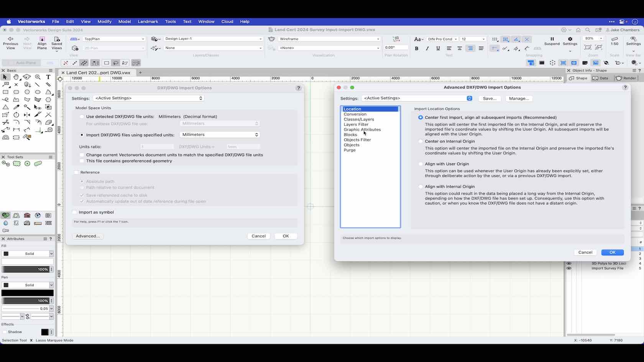The image size is (644, 362).
Task: Open the Top/Plan view dropdown
Action: pos(114,39)
